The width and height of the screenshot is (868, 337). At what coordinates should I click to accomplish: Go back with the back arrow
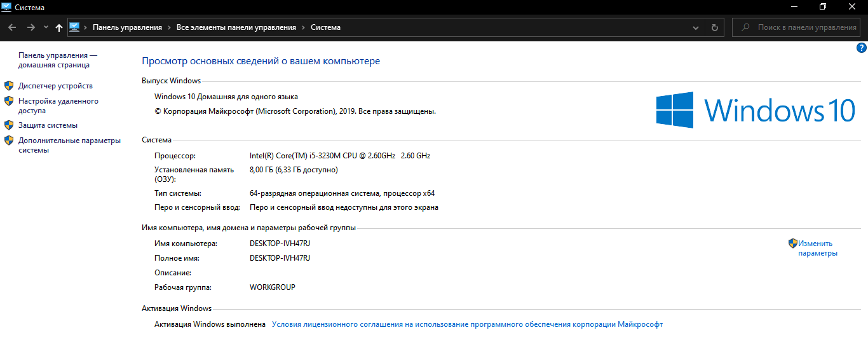(12, 27)
